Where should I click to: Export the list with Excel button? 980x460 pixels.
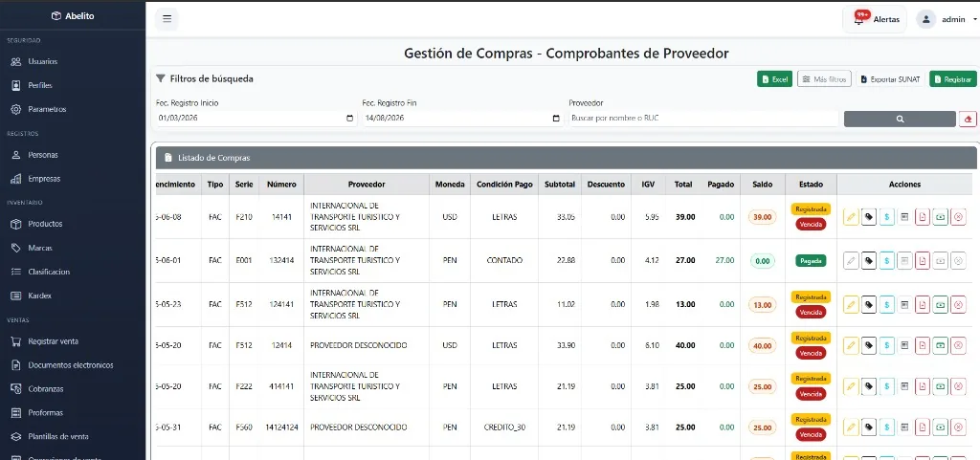(774, 79)
